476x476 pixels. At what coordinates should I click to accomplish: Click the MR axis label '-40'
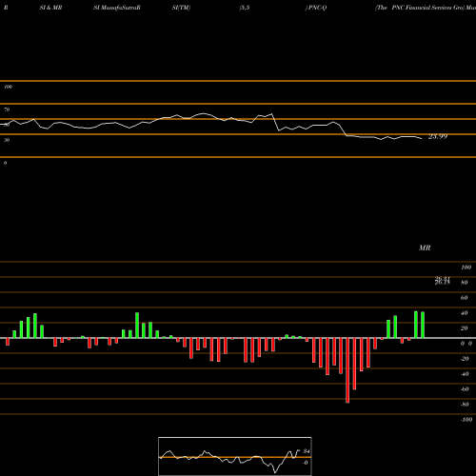tap(465, 374)
